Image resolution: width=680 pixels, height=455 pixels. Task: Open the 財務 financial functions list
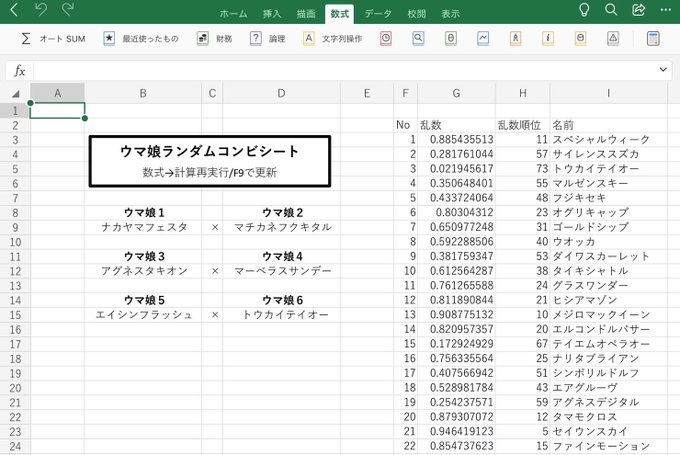tap(214, 39)
